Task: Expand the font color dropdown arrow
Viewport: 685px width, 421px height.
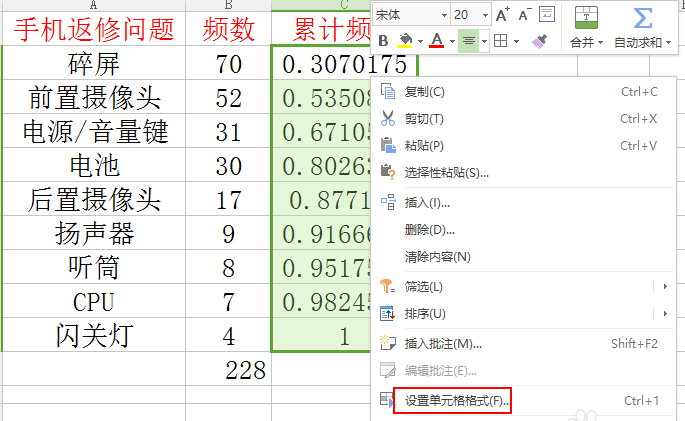Action: click(x=452, y=41)
